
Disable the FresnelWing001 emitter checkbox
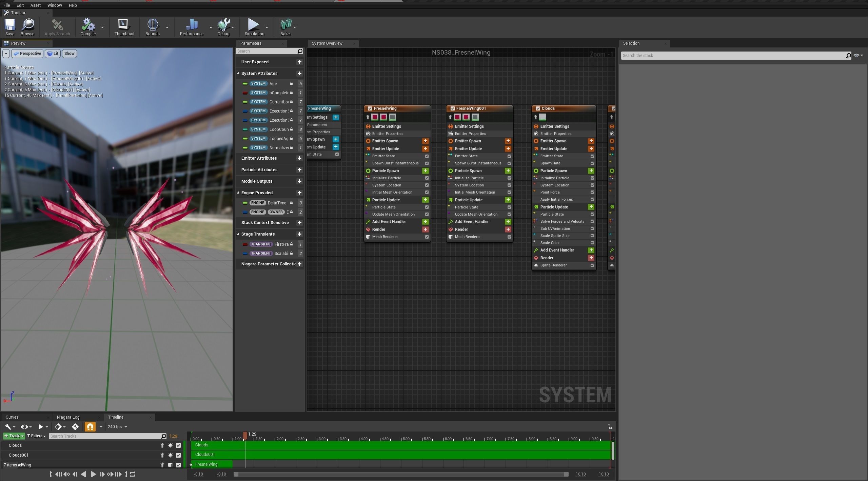tap(452, 108)
